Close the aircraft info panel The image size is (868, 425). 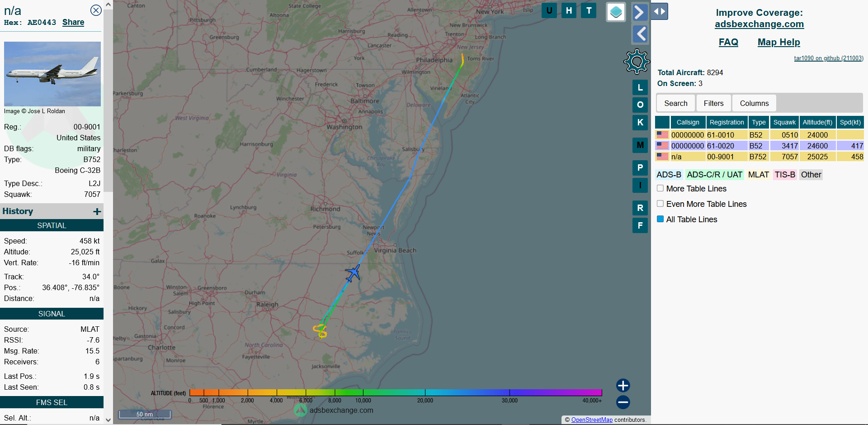point(96,10)
